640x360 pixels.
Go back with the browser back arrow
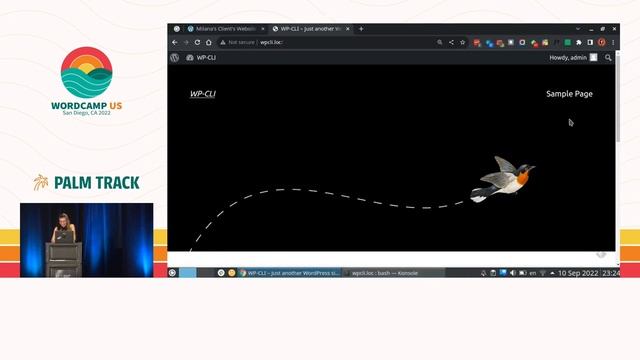pos(175,42)
